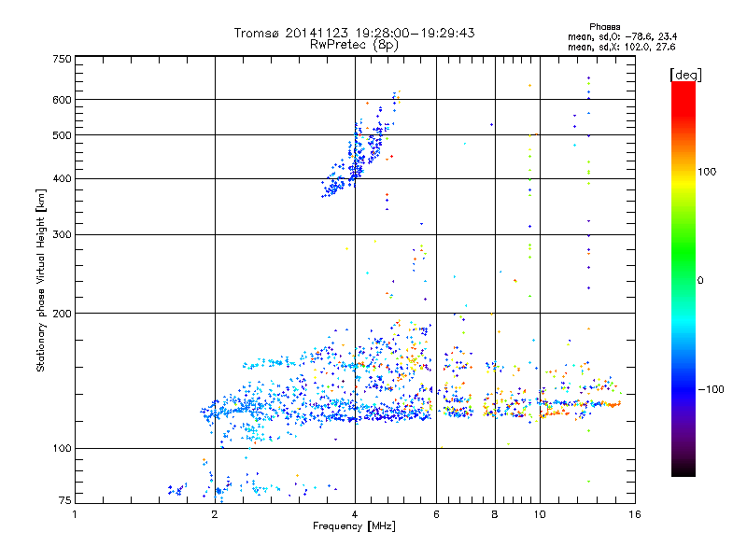Click the x-axis label '1'

(75, 514)
